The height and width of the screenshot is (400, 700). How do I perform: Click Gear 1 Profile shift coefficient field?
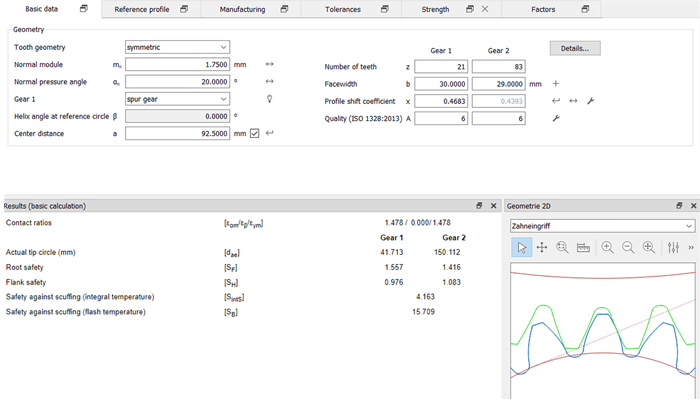click(x=441, y=101)
